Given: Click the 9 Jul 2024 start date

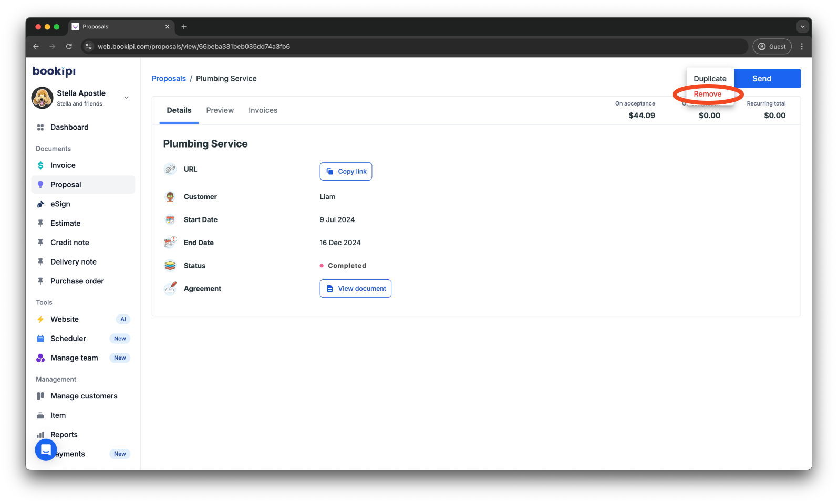Looking at the screenshot, I should (x=337, y=220).
